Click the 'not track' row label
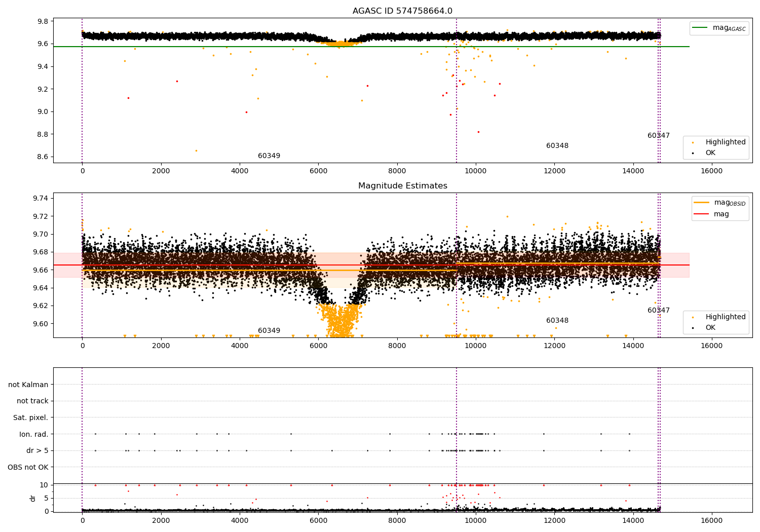Screen dimensions: 760x532 tap(32, 401)
